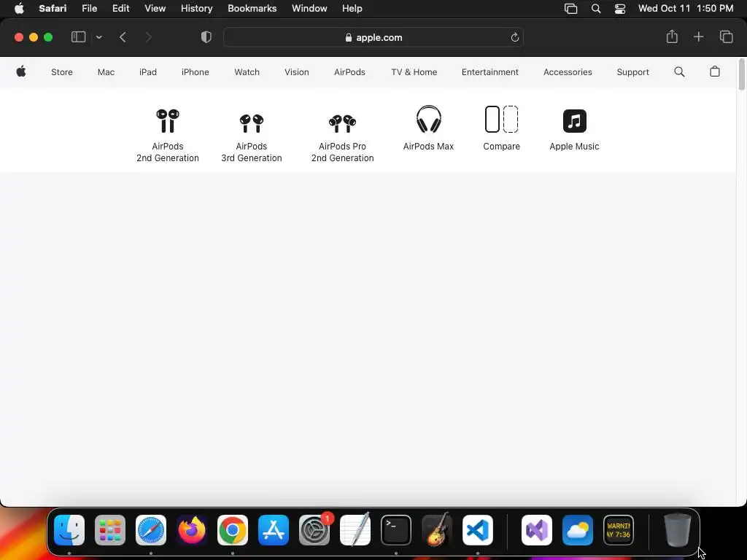Viewport: 747px width, 560px height.
Task: Click the Safari compass icon in Dock
Action: (151, 530)
